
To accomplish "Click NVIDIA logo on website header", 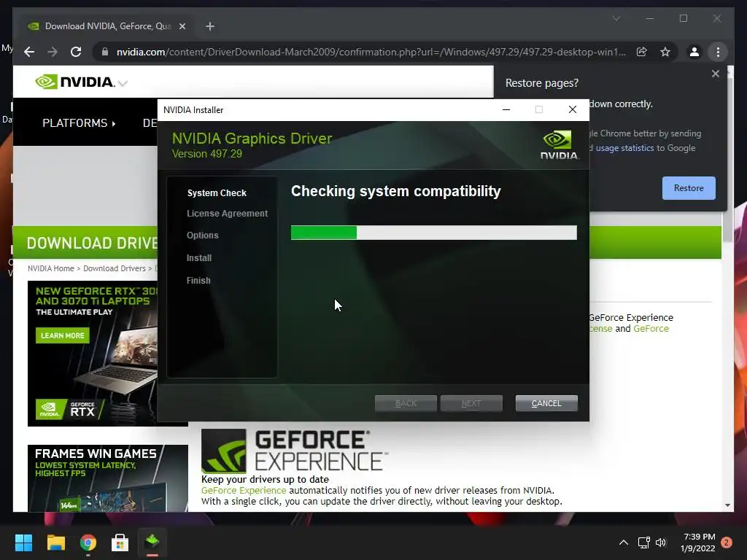I will 75,82.
